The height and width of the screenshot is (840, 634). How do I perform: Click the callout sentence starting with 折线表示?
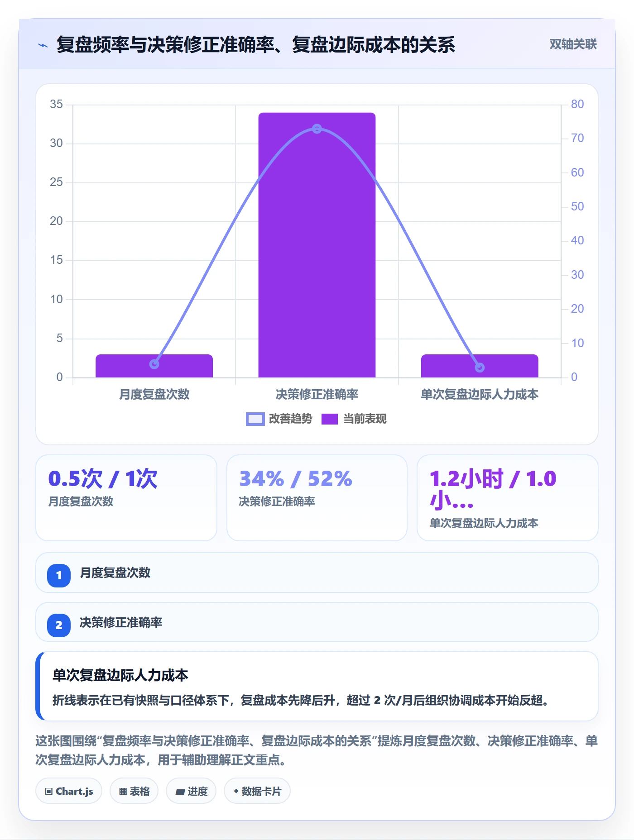302,701
